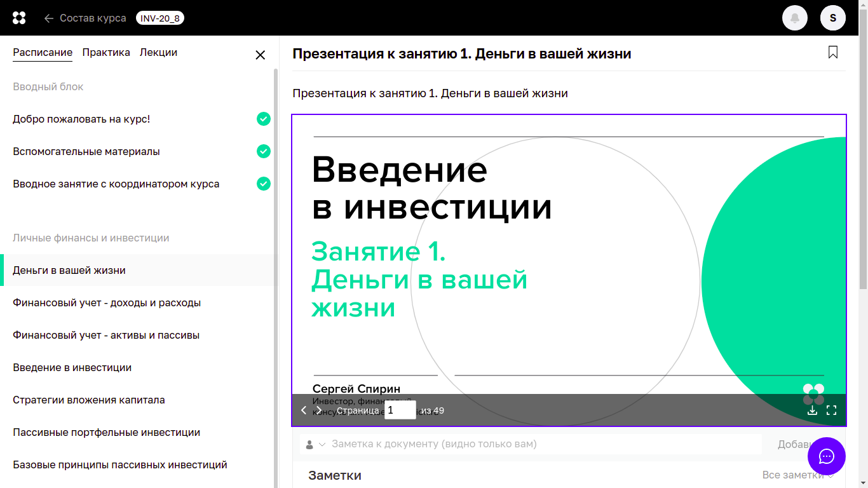Download the presentation file
This screenshot has width=868, height=488.
[x=812, y=410]
